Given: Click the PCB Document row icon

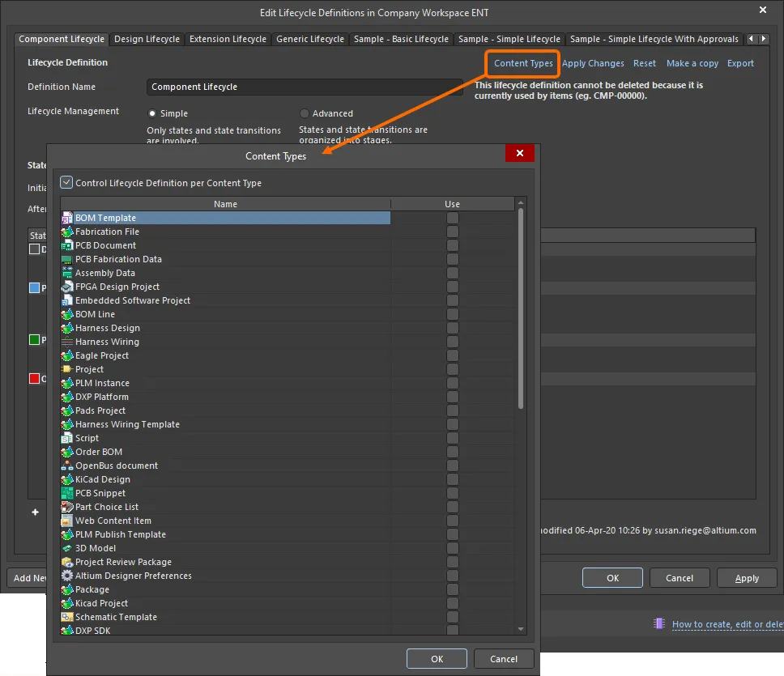Looking at the screenshot, I should tap(67, 245).
